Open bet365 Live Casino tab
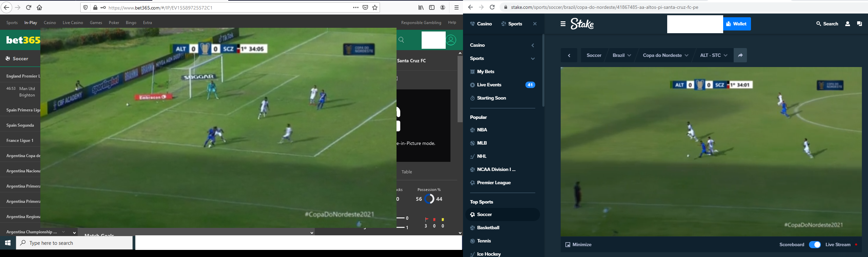Screen dimensions: 868x257 click(x=73, y=23)
